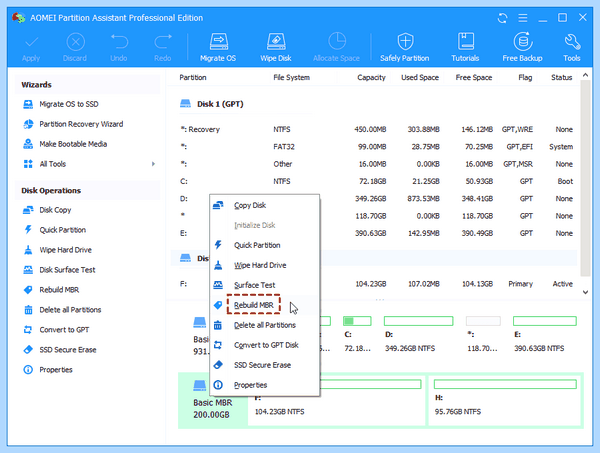Click the refresh icon in the title bar
Image resolution: width=600 pixels, height=453 pixels.
502,18
